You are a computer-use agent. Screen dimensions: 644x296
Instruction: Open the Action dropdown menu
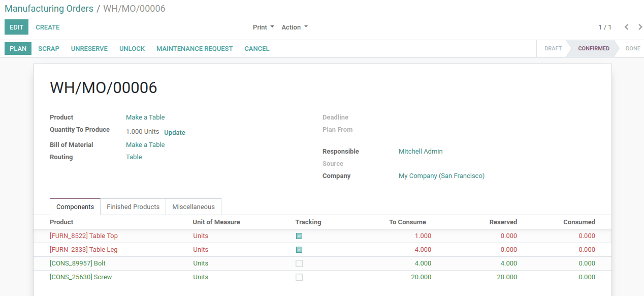click(x=295, y=27)
